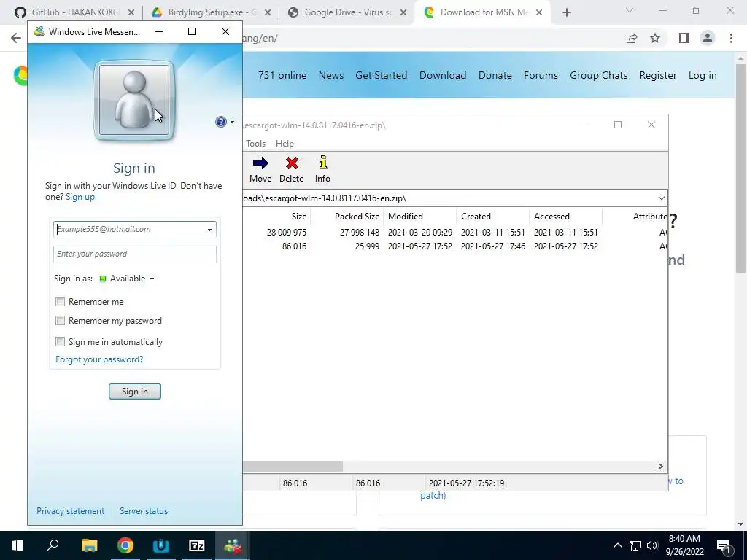Sort by the Packed Size column

357,216
